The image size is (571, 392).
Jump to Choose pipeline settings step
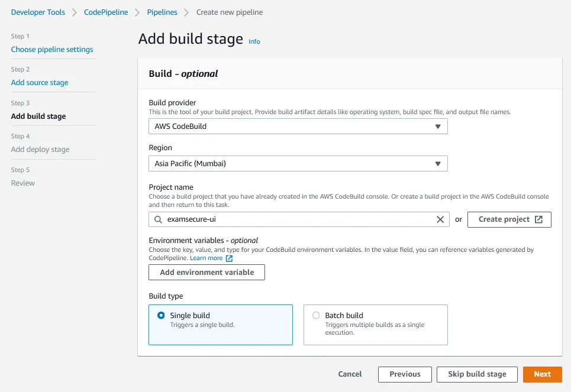coord(52,50)
